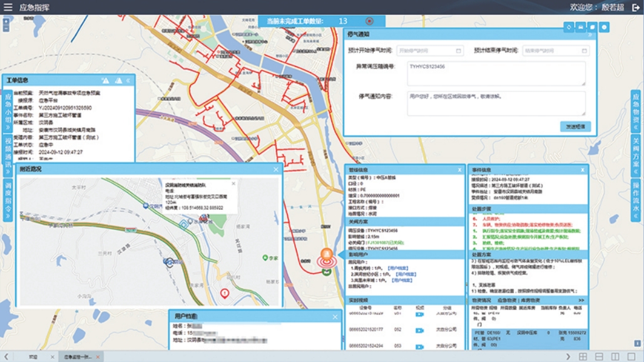This screenshot has height=362, width=644.
Task: Expand the 应急物资 right side tab
Action: [x=636, y=111]
